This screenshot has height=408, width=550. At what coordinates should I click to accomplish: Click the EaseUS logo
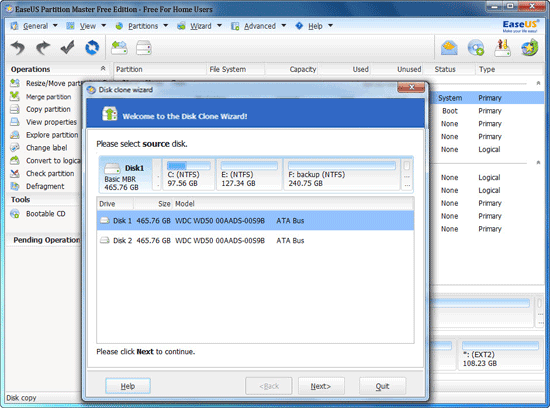pos(520,26)
